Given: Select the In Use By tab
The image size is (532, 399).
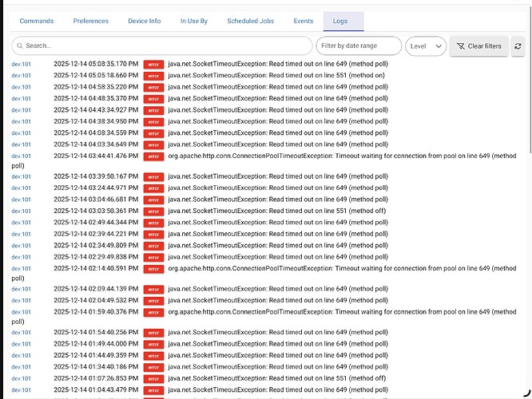Looking at the screenshot, I should pos(194,21).
